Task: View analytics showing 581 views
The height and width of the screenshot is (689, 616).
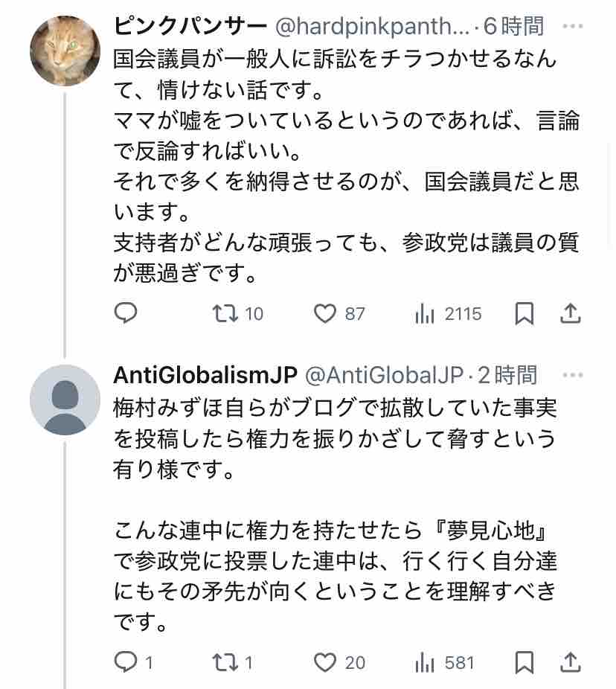Action: pos(425,661)
